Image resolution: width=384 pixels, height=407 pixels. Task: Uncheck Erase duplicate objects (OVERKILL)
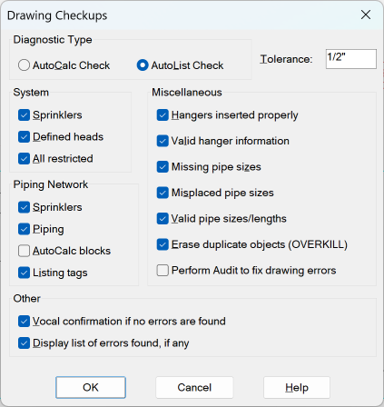[x=162, y=244]
